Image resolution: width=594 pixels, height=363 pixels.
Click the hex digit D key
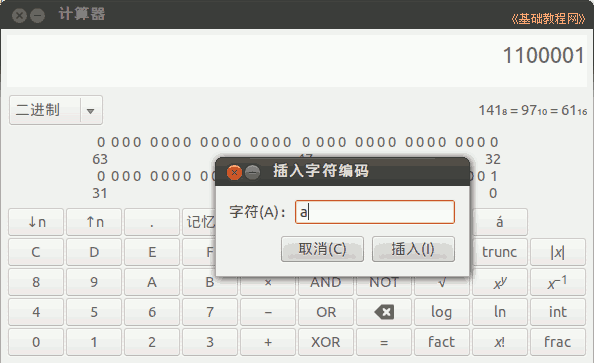pos(94,252)
